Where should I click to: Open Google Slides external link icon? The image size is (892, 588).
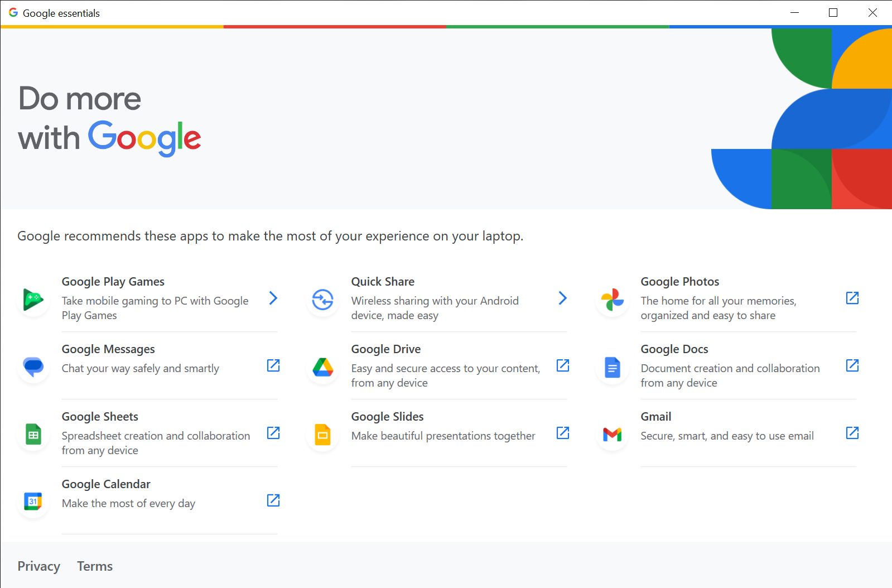tap(563, 433)
